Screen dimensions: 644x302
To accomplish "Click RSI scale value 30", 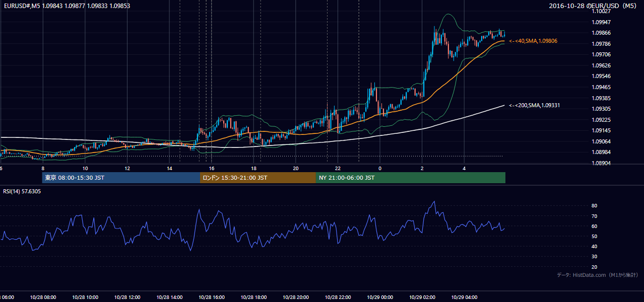I will click(594, 257).
